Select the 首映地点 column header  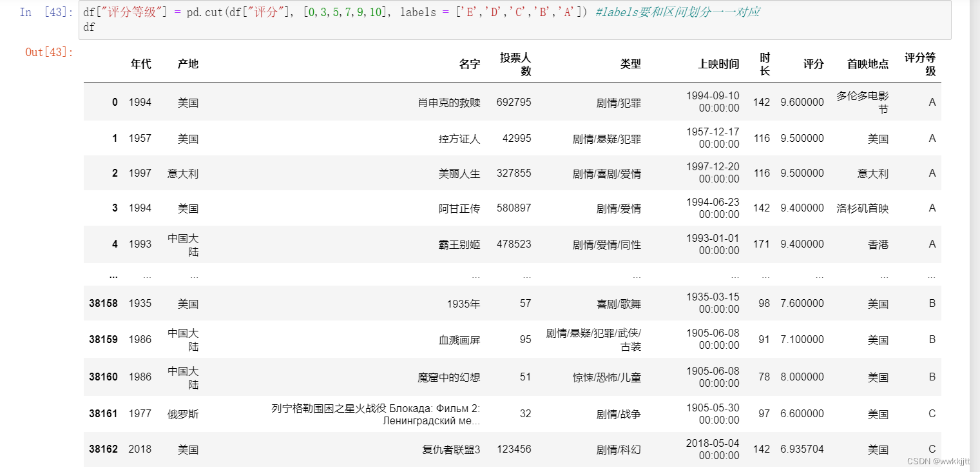pyautogui.click(x=868, y=64)
